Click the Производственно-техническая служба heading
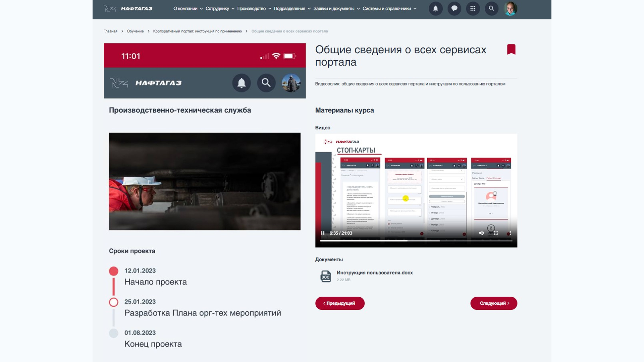Image resolution: width=644 pixels, height=362 pixels. 180,110
